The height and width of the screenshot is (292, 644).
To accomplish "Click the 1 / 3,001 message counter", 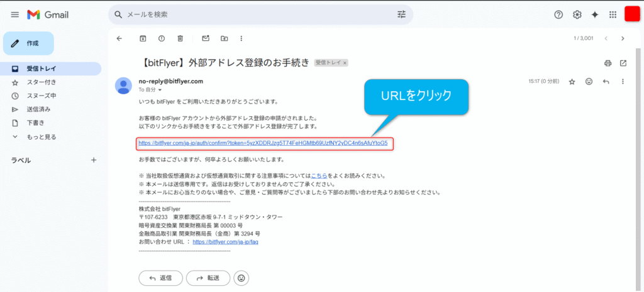I will point(583,38).
